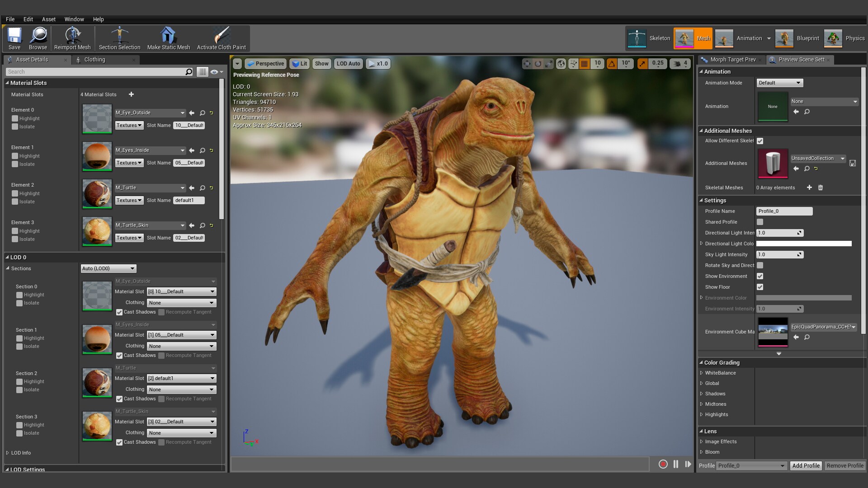Click the Add Profile button
This screenshot has width=868, height=488.
pos(806,465)
